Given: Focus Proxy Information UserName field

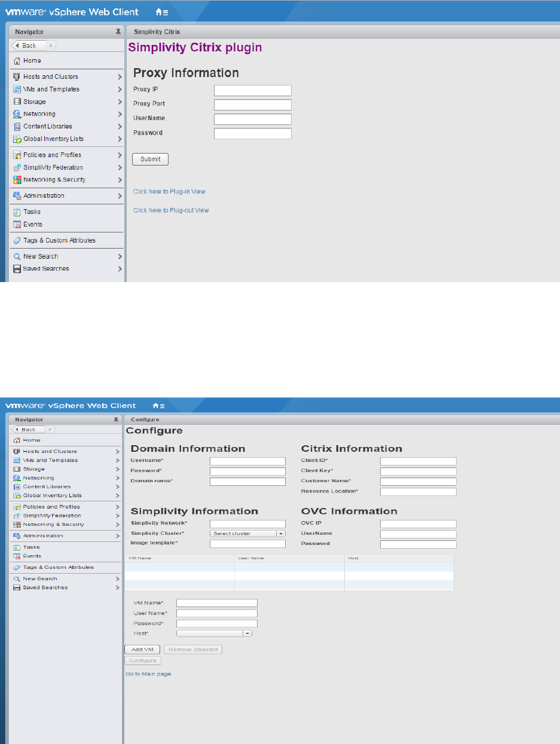Looking at the screenshot, I should 253,119.
